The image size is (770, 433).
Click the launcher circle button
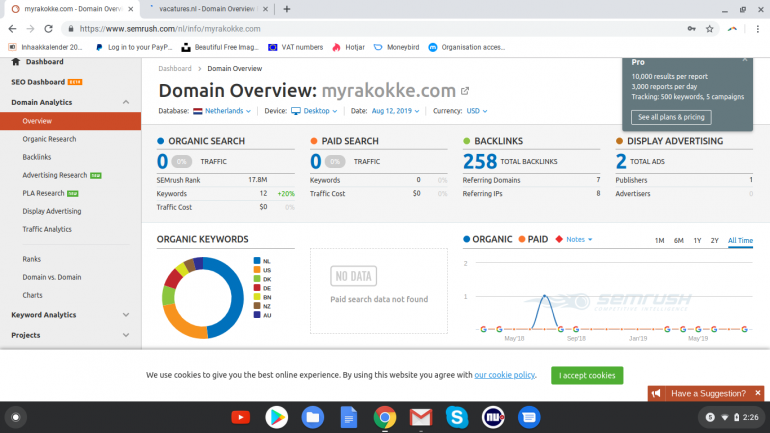[x=16, y=417]
